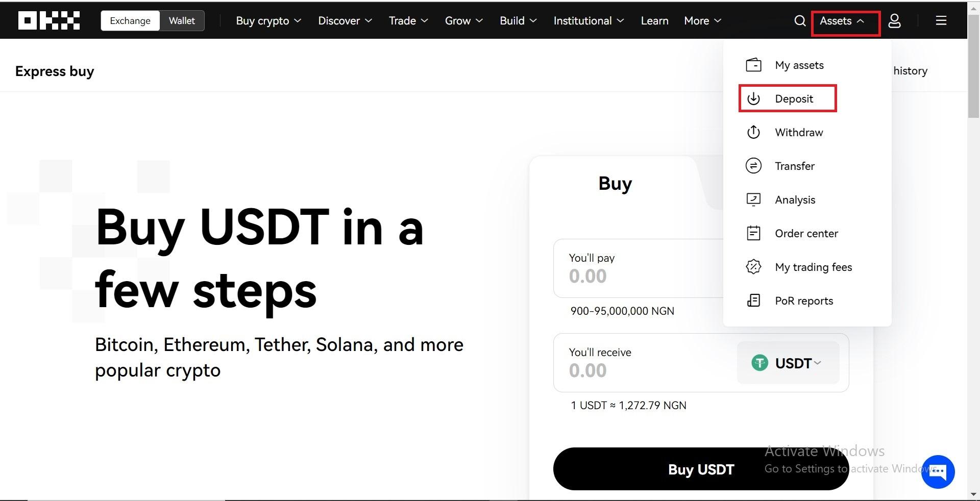Click the PoR reports icon
The height and width of the screenshot is (501, 980).
(753, 300)
